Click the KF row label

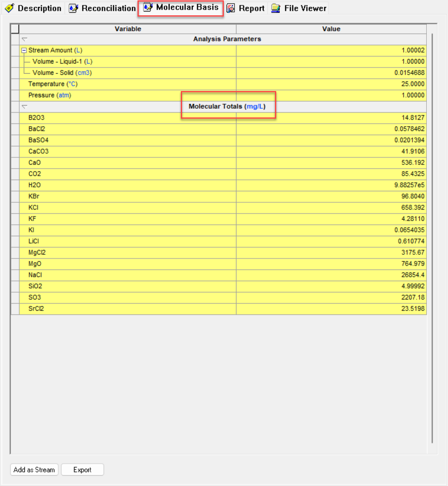32,219
